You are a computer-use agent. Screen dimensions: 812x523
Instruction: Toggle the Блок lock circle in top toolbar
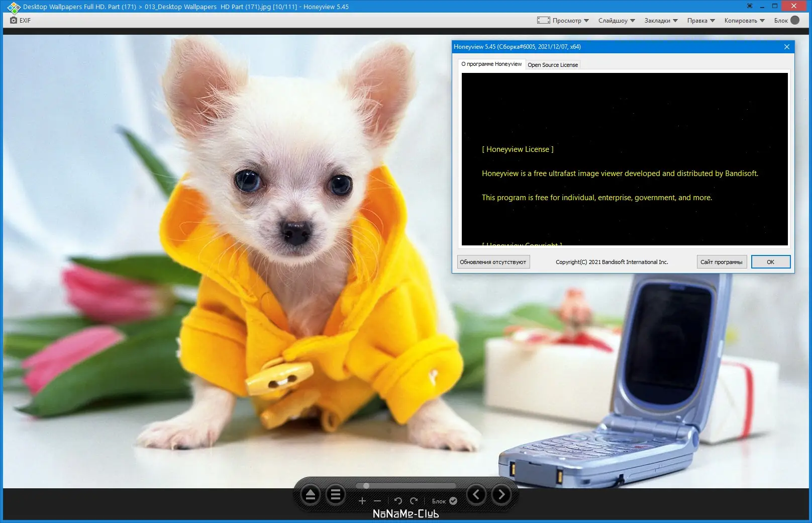[795, 20]
